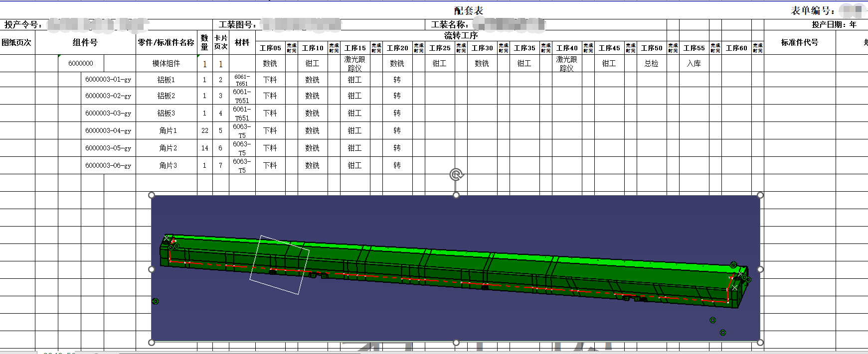Click the 标准件代号 header cell
This screenshot has height=354, width=868.
coord(799,43)
